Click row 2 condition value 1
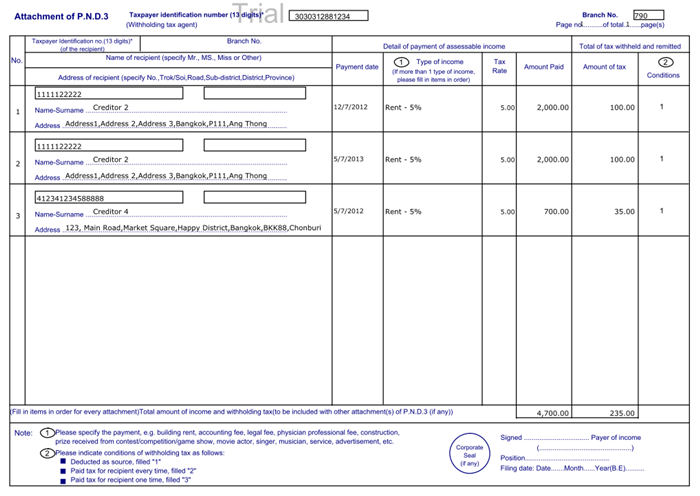The width and height of the screenshot is (700, 496). [x=662, y=158]
